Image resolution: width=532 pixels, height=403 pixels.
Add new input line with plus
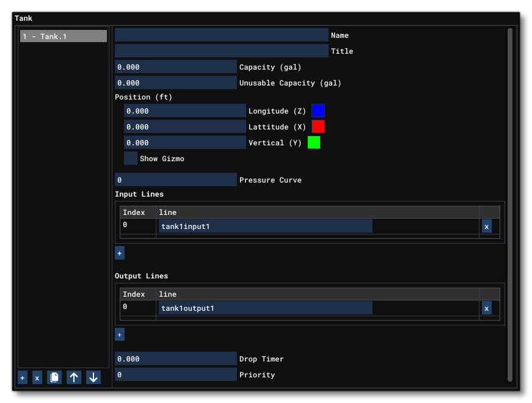[x=120, y=253]
